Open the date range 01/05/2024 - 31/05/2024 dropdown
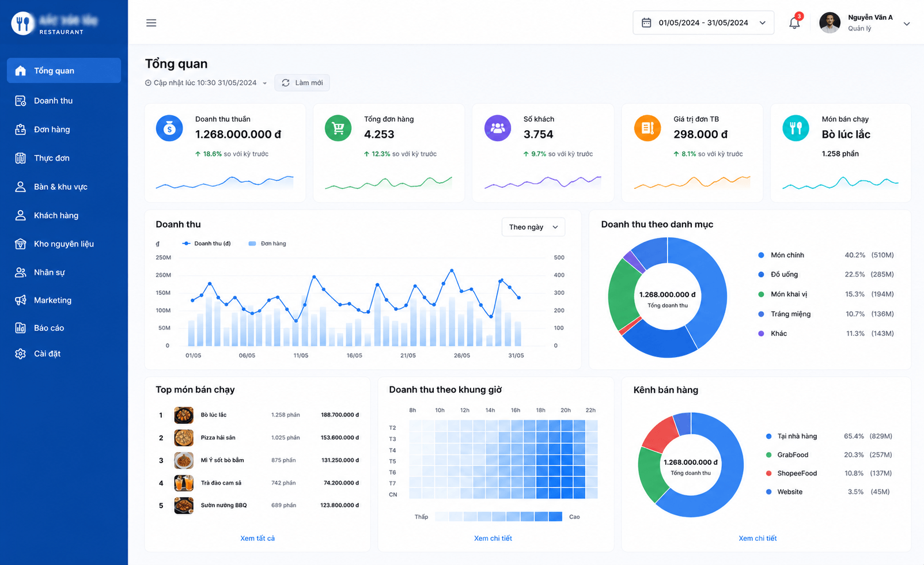 pos(703,23)
